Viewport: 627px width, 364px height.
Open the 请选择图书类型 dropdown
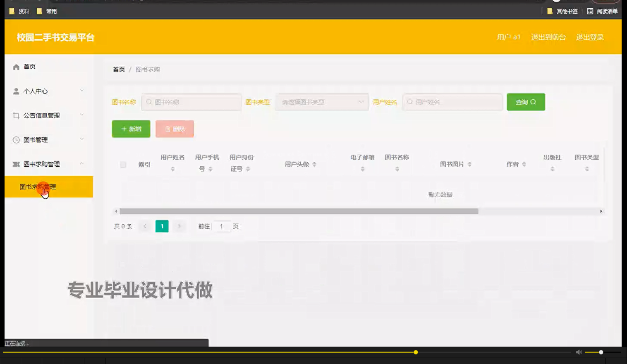[322, 102]
